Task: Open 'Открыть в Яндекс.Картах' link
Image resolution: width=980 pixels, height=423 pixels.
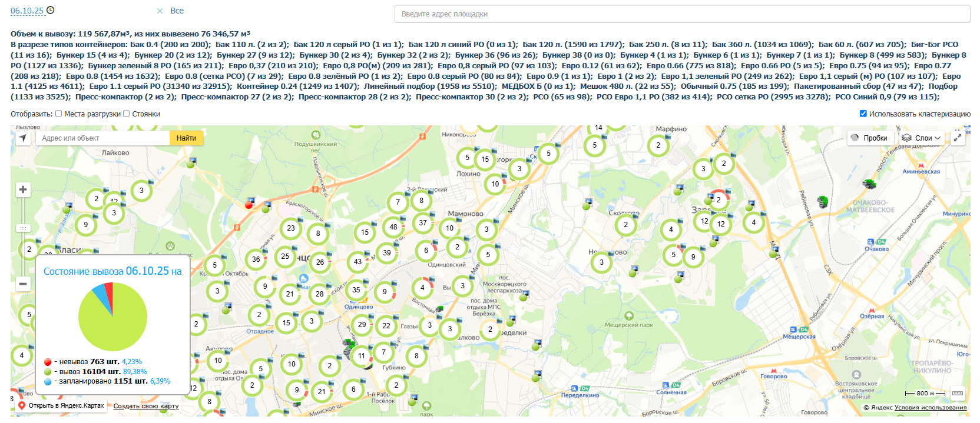Action: click(x=61, y=405)
